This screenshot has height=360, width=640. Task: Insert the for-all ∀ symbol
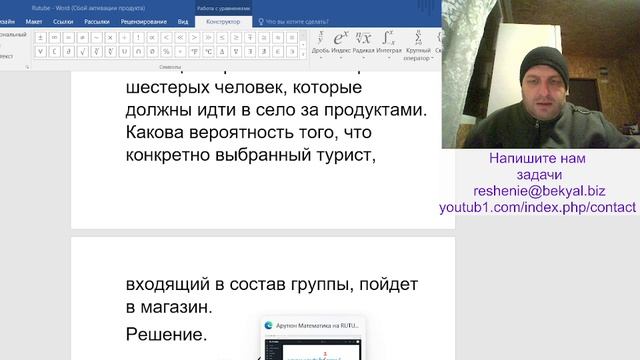point(40,52)
